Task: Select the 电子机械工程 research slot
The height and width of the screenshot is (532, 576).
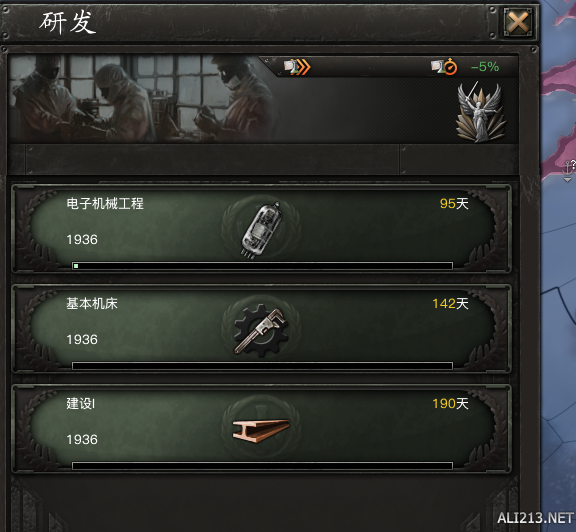Action: (261, 230)
